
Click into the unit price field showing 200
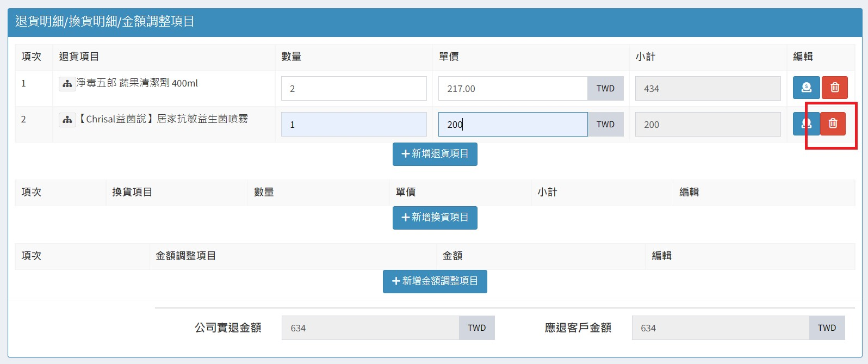(x=512, y=125)
